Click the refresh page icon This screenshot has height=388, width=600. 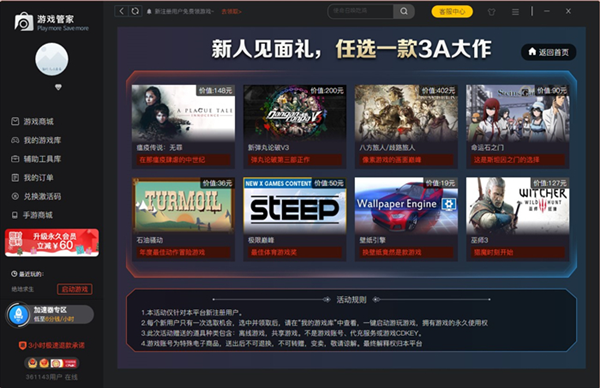point(135,11)
